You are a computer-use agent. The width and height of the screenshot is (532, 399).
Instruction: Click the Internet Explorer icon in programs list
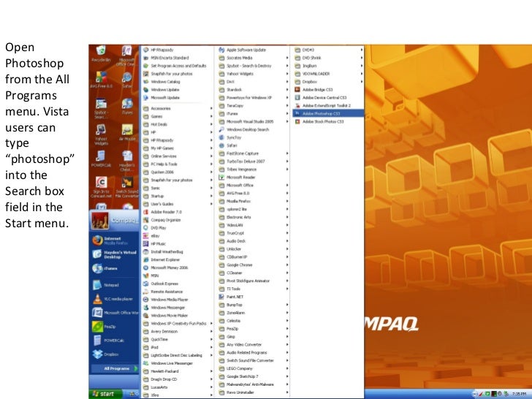coord(146,259)
